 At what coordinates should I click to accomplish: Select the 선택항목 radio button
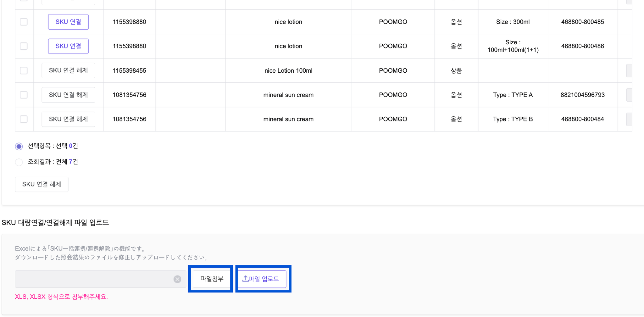click(x=19, y=146)
